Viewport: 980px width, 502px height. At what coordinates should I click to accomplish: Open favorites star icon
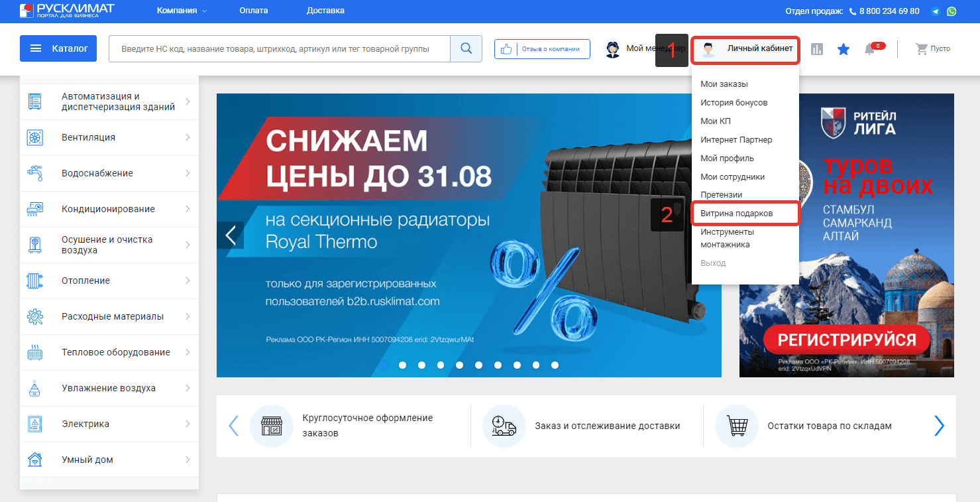pyautogui.click(x=844, y=49)
